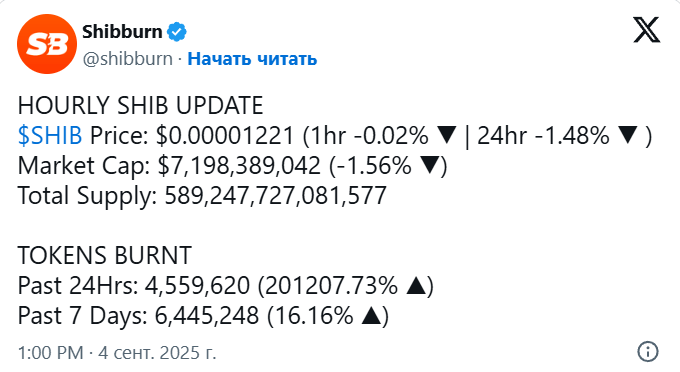The height and width of the screenshot is (372, 680).
Task: Open the $SHIB cashtag link
Action: point(50,136)
